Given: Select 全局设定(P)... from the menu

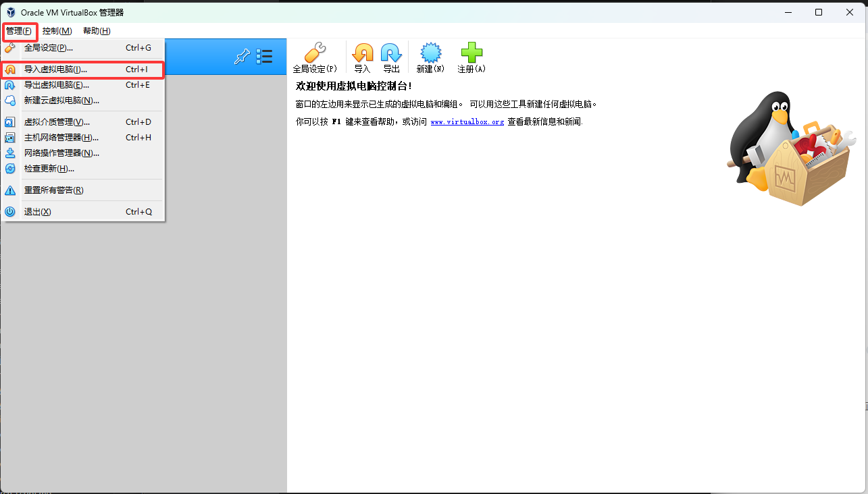Looking at the screenshot, I should [49, 48].
